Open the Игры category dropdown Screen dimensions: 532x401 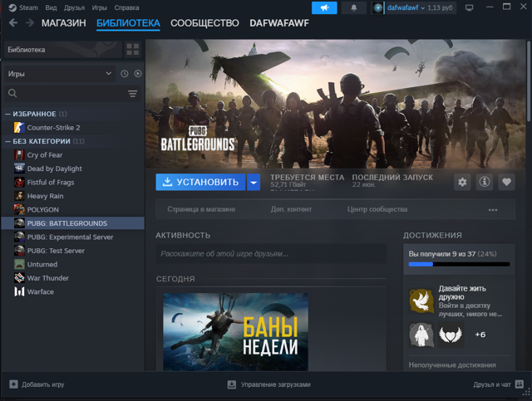60,74
